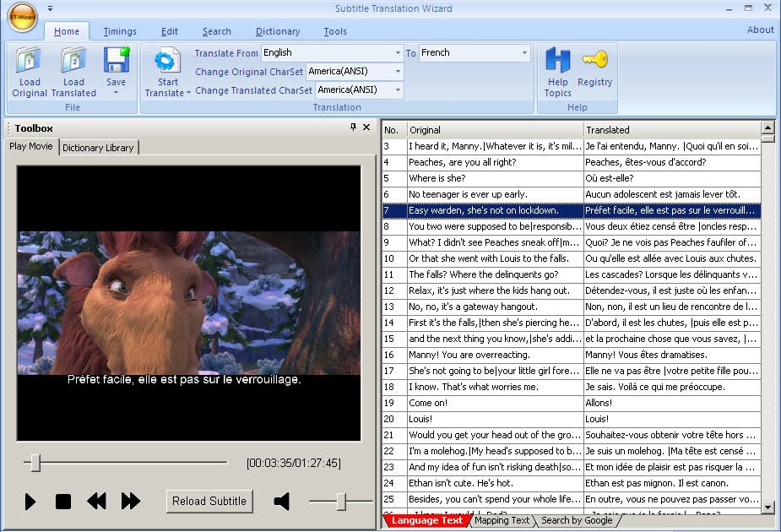Select row 'I know. That's what worries me.'

point(572,387)
